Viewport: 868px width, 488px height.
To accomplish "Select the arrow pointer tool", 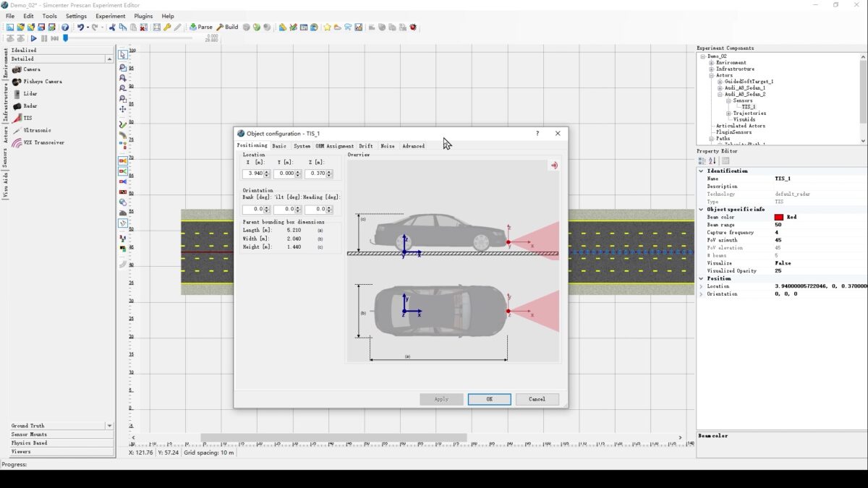I will point(123,55).
